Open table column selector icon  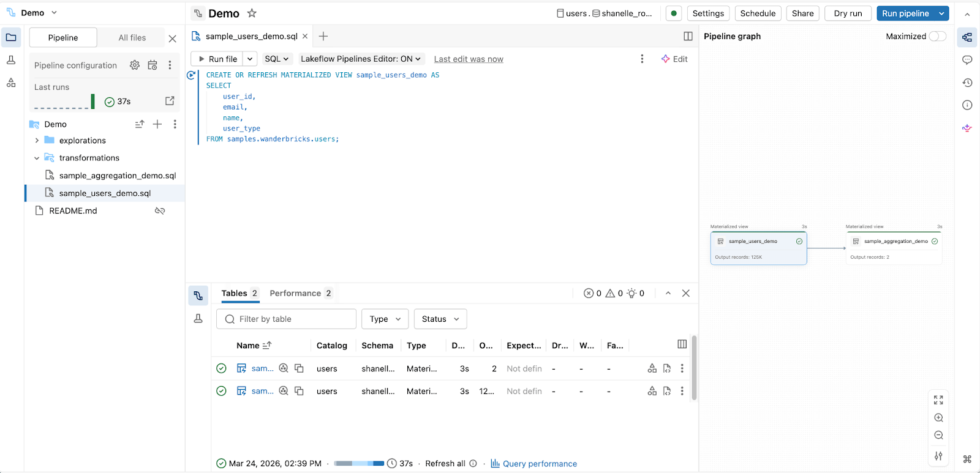682,345
